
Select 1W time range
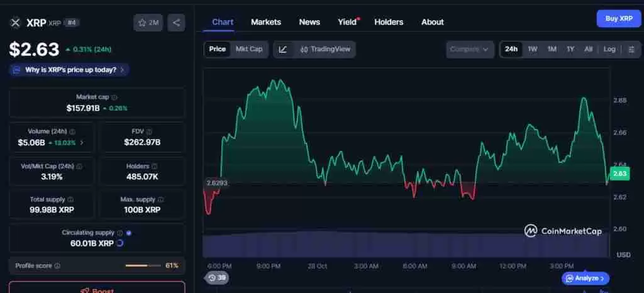pos(533,49)
